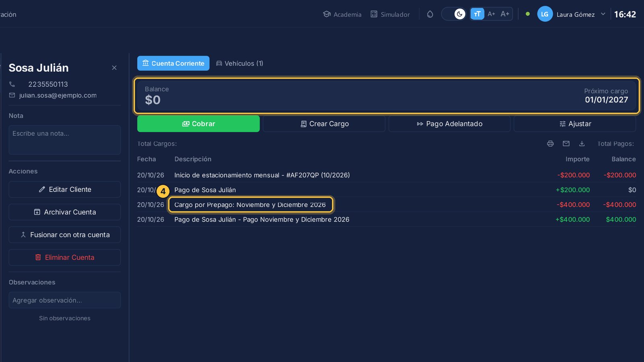This screenshot has height=362, width=644.
Task: Open the Pago Adelantado option
Action: (x=450, y=124)
